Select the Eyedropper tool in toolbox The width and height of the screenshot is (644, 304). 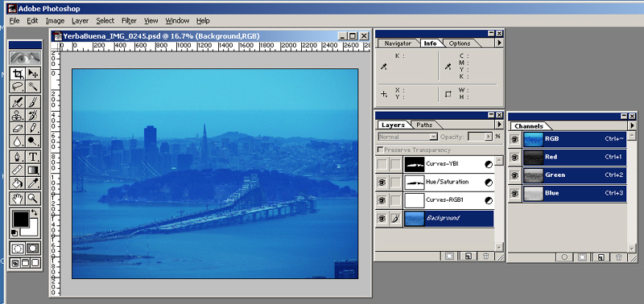[x=33, y=183]
